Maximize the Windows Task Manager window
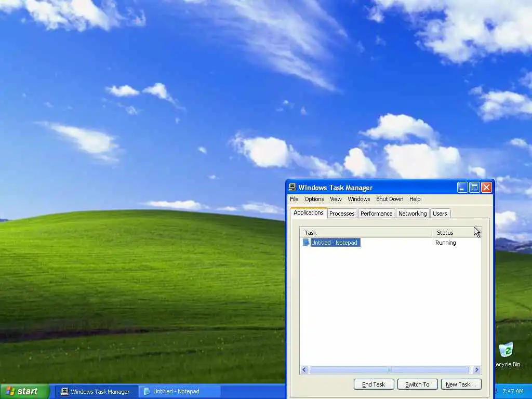The height and width of the screenshot is (399, 532). point(474,187)
